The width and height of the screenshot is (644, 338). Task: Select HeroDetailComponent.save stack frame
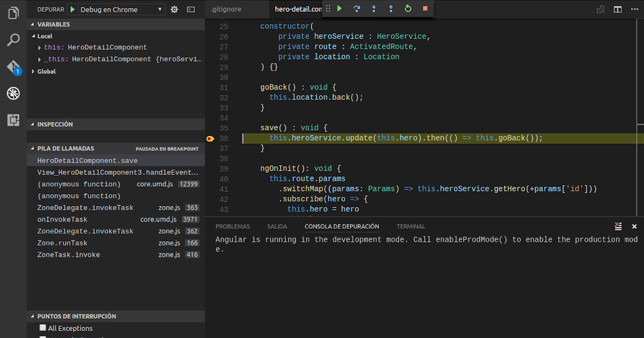pyautogui.click(x=115, y=160)
